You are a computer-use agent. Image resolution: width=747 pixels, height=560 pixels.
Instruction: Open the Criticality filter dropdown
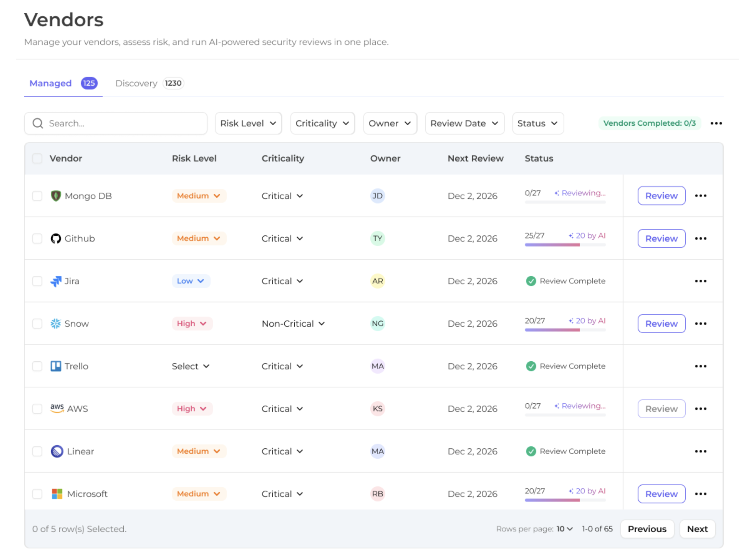click(x=322, y=123)
